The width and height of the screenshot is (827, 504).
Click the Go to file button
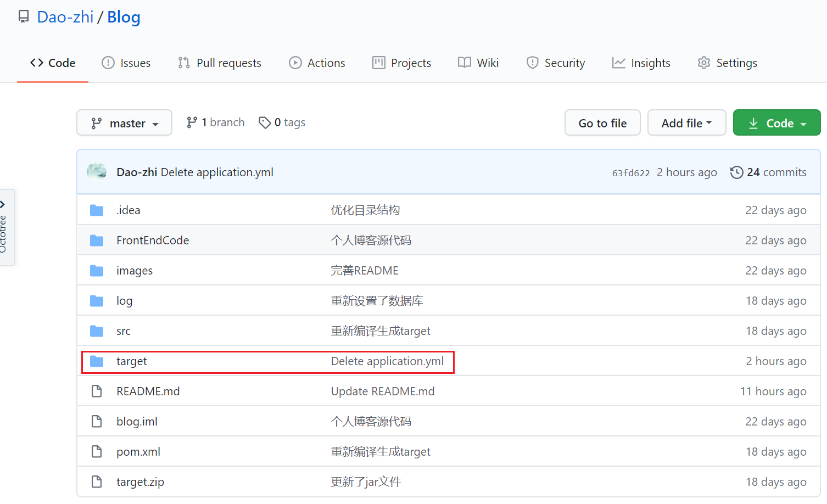[x=602, y=123]
